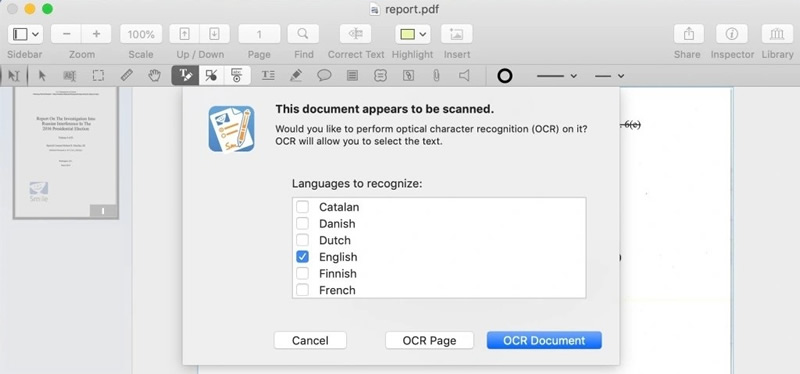Enable Dutch language checkbox
This screenshot has height=374, width=800.
pyautogui.click(x=303, y=240)
